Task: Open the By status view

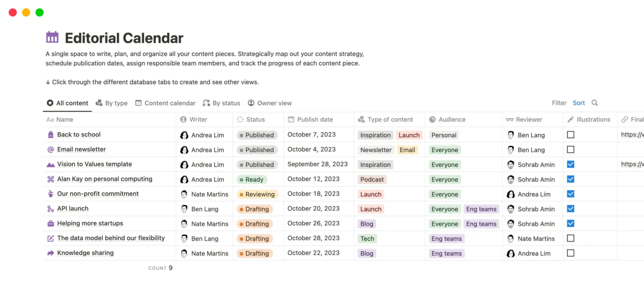Action: [226, 103]
